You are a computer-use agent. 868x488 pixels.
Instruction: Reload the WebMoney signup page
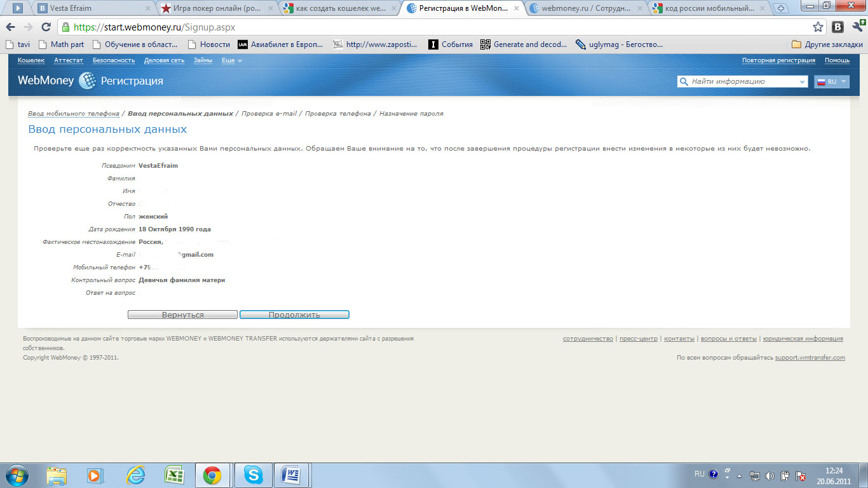pyautogui.click(x=46, y=27)
